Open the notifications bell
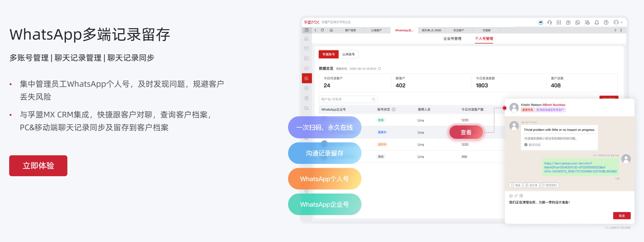 coord(596,22)
